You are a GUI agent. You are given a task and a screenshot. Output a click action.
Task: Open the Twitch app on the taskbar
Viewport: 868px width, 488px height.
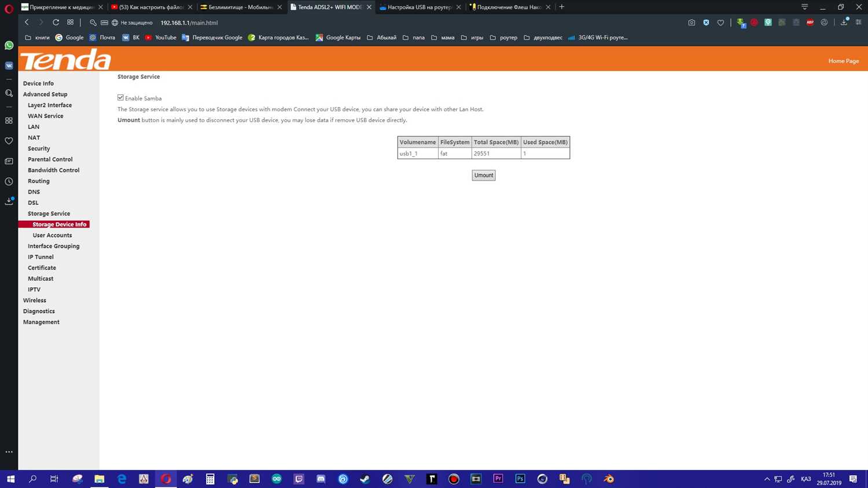coord(299,479)
